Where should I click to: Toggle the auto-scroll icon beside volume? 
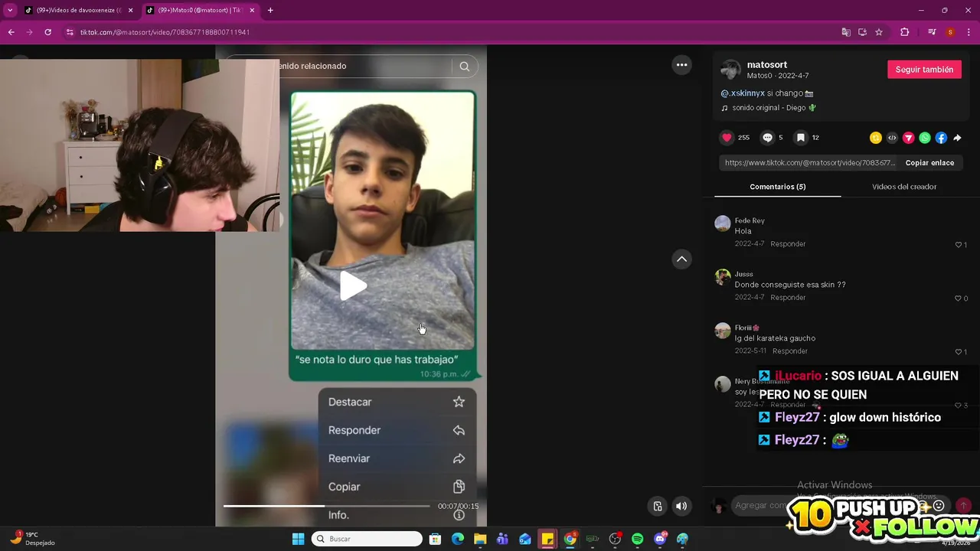(657, 506)
